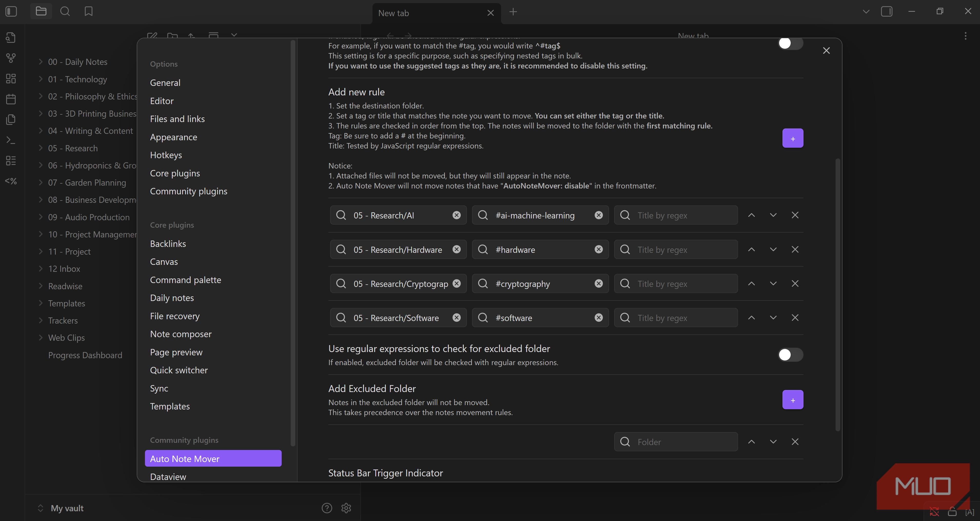Move #software rule up
980x521 pixels.
coord(751,317)
